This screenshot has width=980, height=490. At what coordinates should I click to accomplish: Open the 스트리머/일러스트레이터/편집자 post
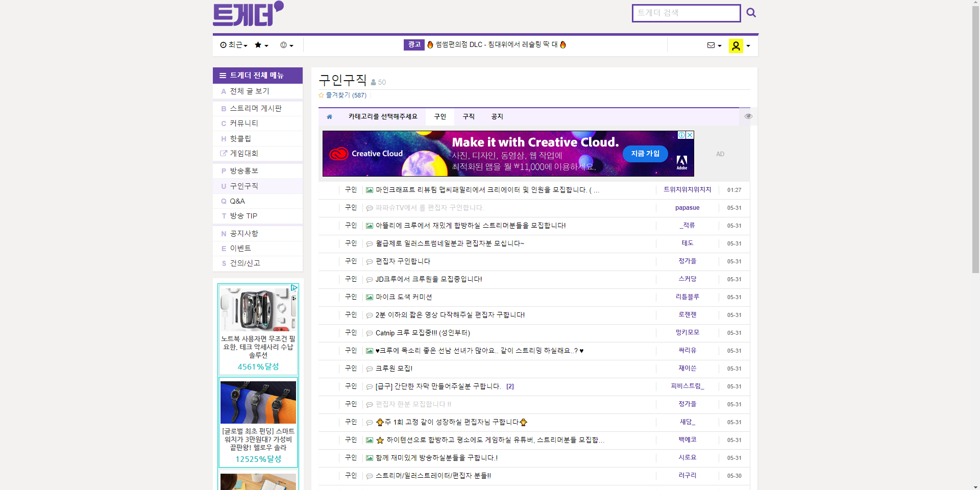(x=433, y=476)
